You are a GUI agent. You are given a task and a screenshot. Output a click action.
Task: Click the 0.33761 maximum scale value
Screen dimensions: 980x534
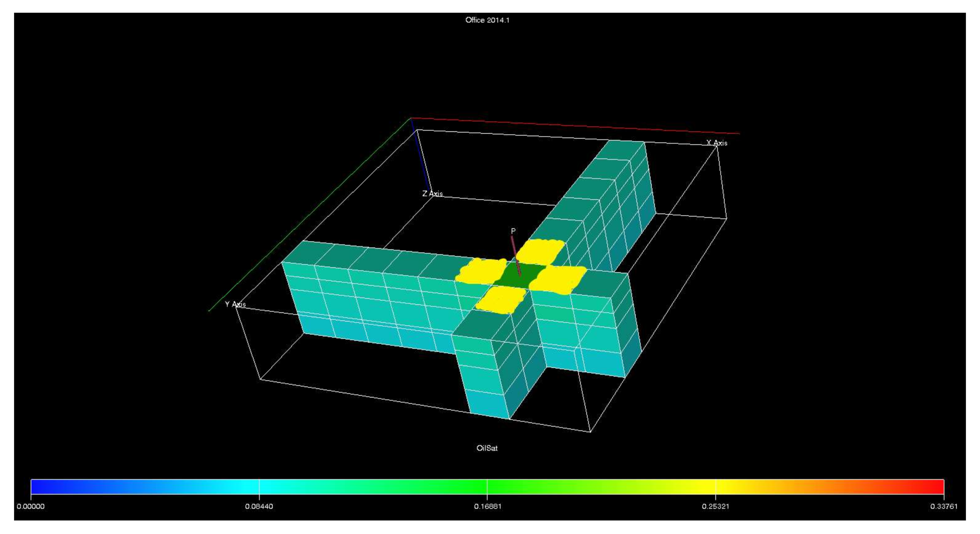point(944,506)
